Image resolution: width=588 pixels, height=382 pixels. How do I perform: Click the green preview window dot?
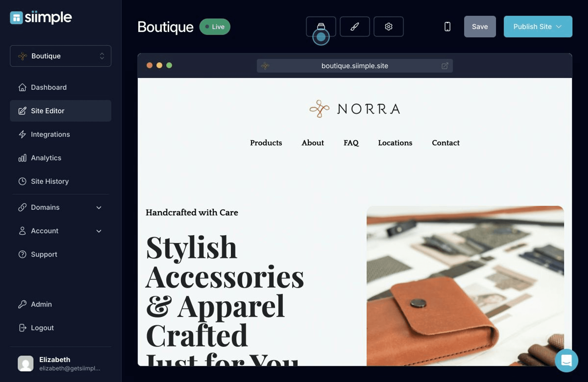[169, 65]
